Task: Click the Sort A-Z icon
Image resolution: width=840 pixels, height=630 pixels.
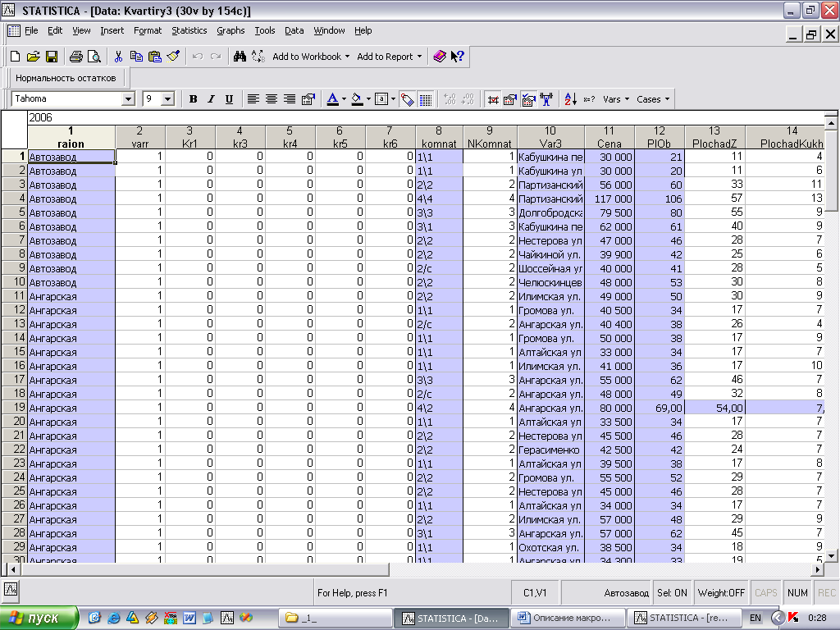Action: pyautogui.click(x=571, y=99)
